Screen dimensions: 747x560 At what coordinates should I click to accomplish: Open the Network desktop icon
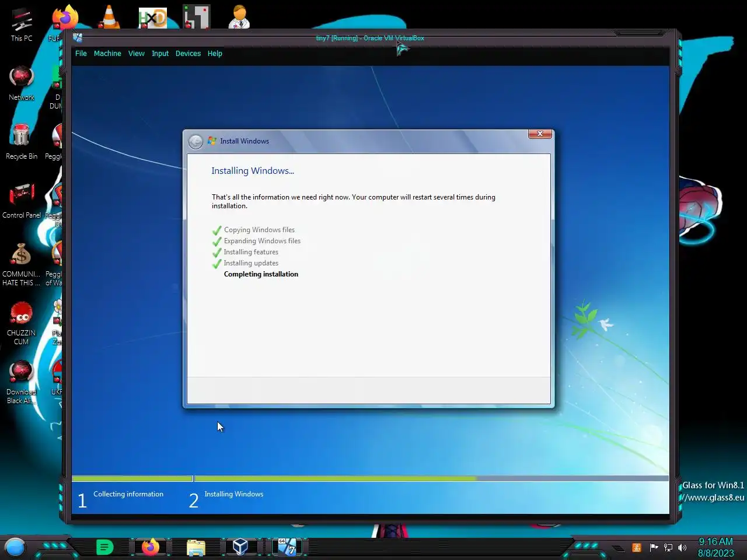(x=22, y=83)
